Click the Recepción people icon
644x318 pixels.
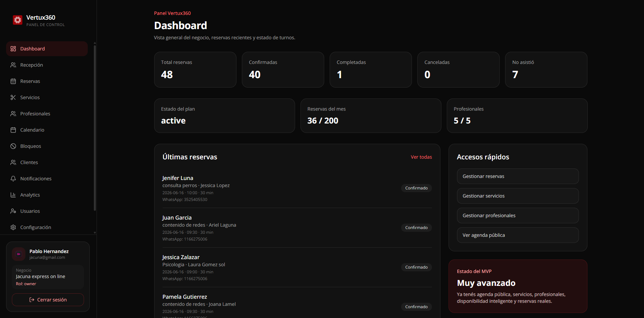coord(13,65)
